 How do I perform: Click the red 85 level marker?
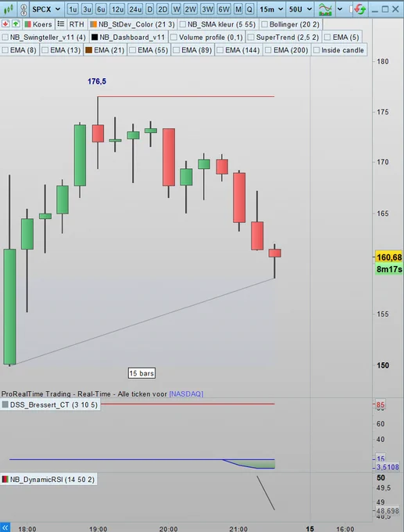point(380,404)
